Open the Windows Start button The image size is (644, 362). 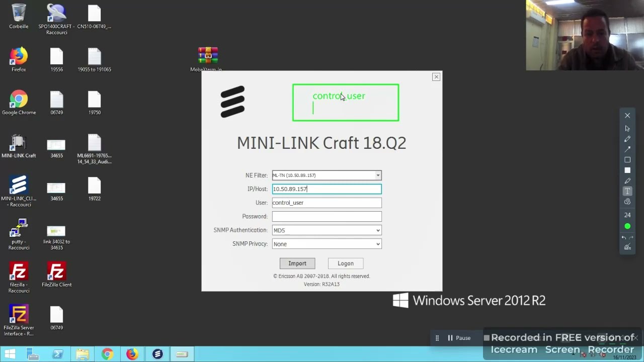(10, 354)
